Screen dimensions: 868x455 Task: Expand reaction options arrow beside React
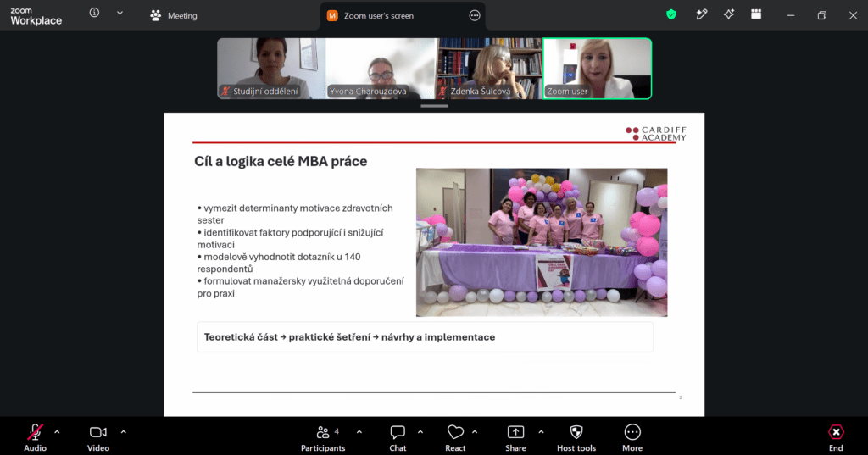click(475, 432)
